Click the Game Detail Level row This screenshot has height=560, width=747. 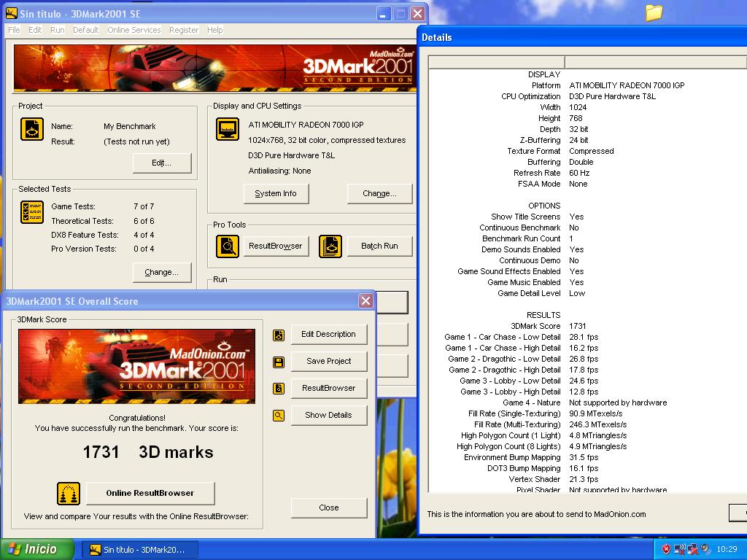click(587, 293)
